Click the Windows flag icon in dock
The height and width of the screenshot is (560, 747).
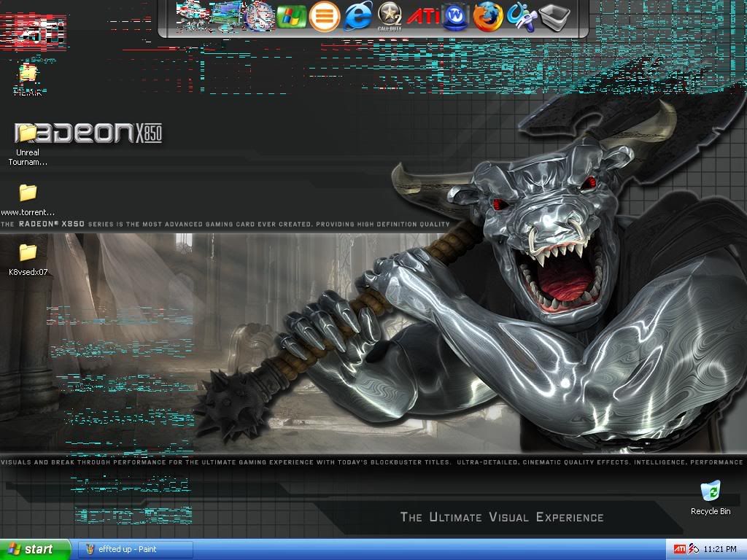(x=292, y=16)
